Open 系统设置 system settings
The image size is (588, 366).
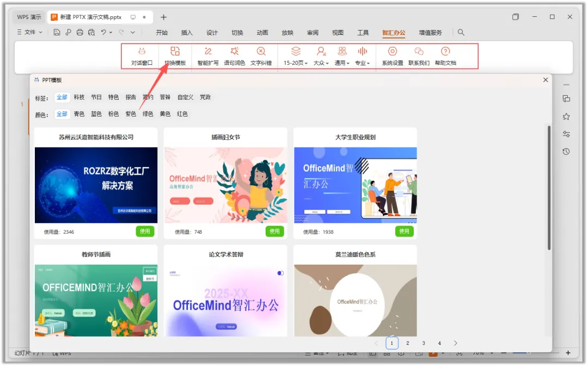click(392, 56)
